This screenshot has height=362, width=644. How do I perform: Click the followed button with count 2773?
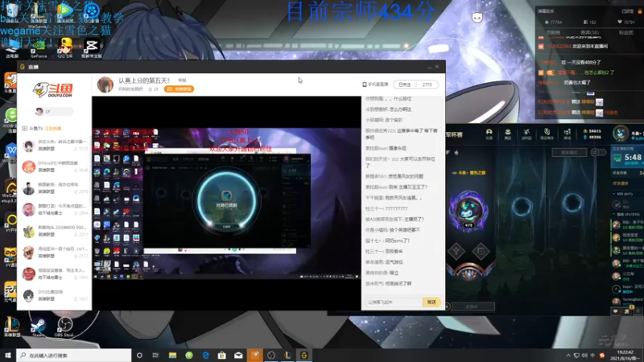pos(415,84)
